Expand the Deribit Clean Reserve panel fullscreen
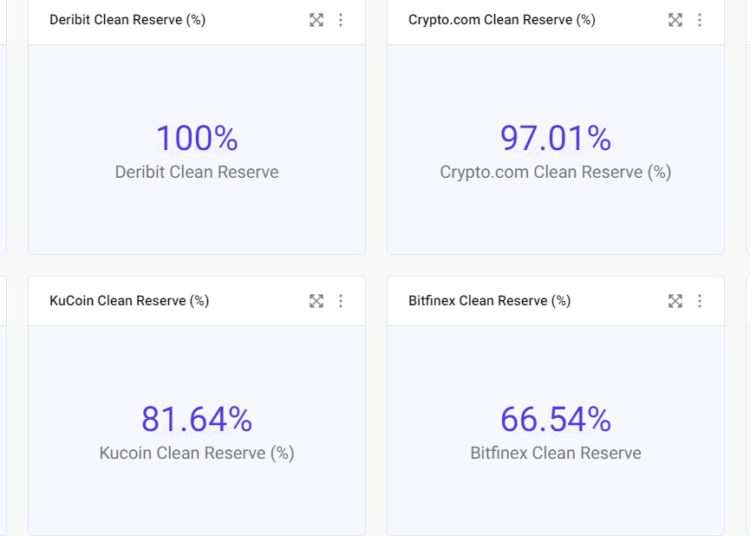750x536 pixels. pos(316,20)
